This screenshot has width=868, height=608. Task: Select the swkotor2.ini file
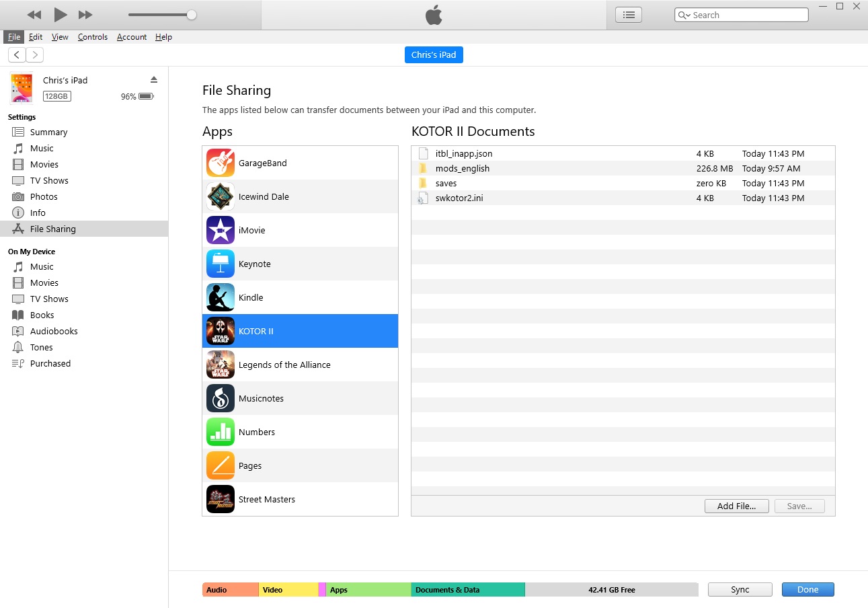click(623, 198)
